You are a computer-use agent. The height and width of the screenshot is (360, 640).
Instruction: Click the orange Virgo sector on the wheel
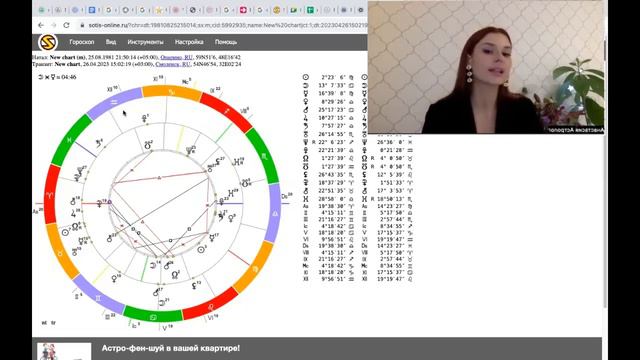click(x=256, y=269)
